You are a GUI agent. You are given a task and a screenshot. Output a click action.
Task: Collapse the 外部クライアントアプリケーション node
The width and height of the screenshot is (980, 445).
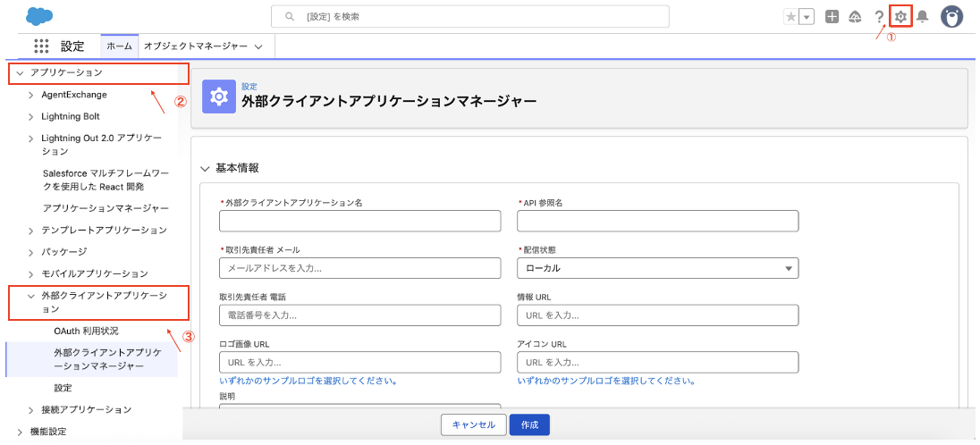31,297
